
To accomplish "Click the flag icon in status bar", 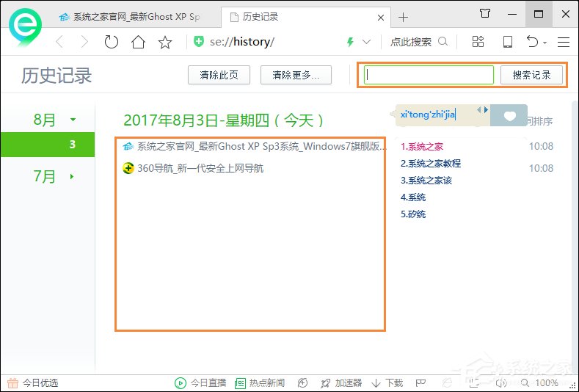I will [420, 382].
